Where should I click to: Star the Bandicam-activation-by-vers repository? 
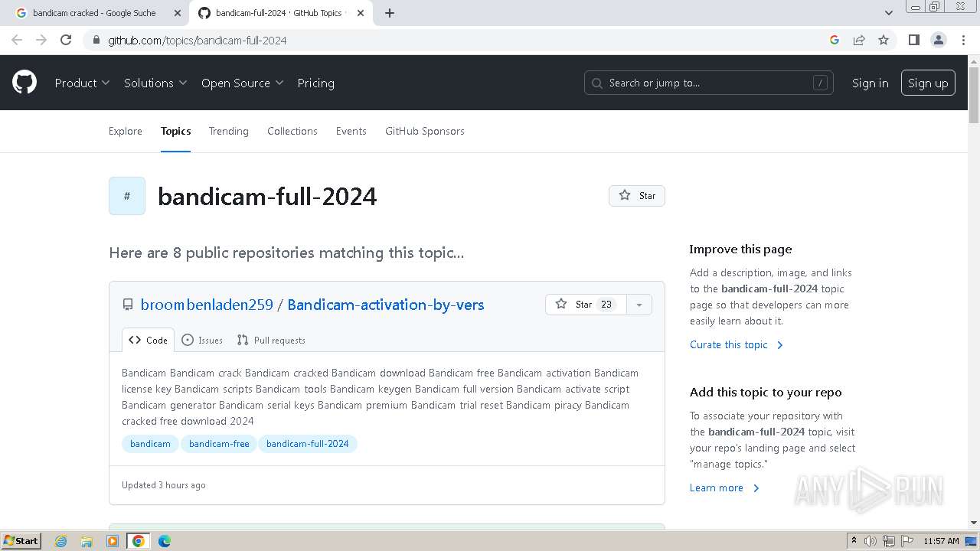tap(586, 305)
